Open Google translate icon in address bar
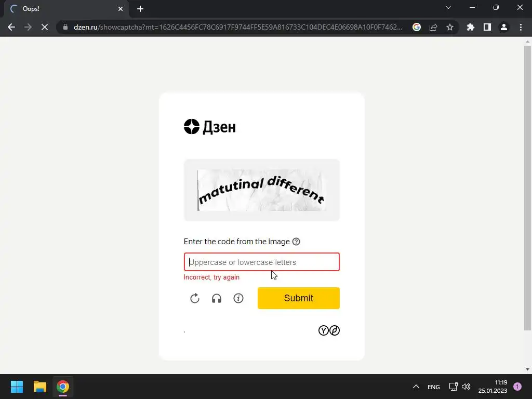Screen dimensions: 532x399 click(x=417, y=27)
